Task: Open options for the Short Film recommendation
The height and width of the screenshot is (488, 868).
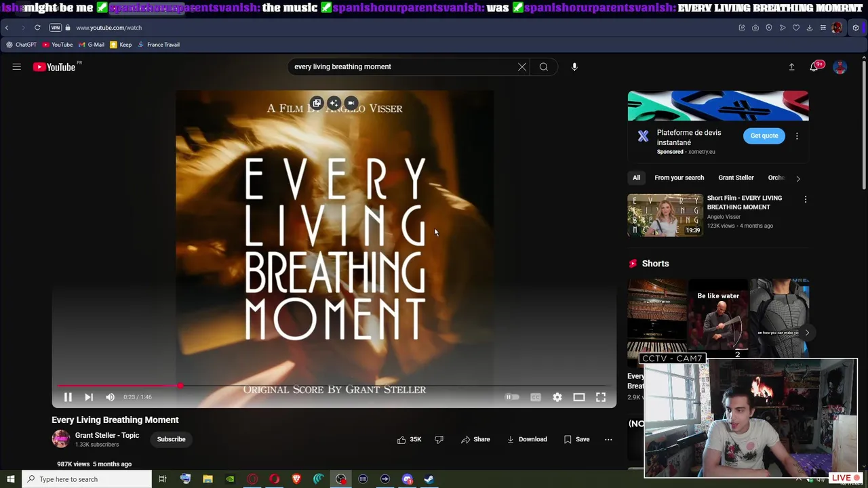Action: (x=805, y=199)
